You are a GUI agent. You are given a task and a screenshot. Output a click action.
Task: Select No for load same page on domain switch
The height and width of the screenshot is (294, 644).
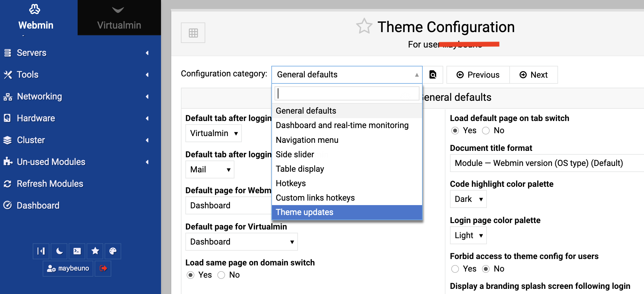coord(221,275)
